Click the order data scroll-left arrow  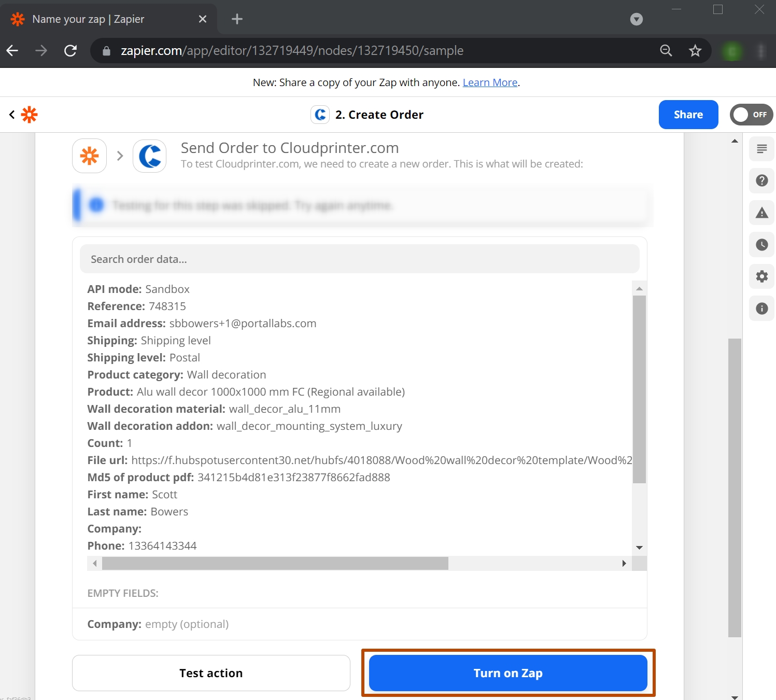click(94, 564)
